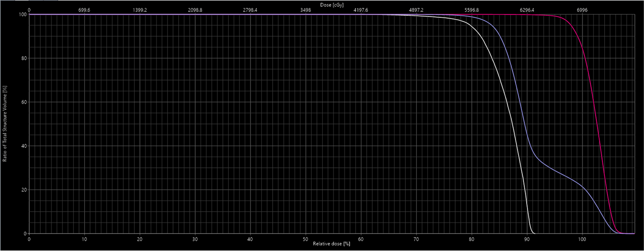Select the 4897.2 dose tick label
The width and height of the screenshot is (644, 251).
coord(416,10)
